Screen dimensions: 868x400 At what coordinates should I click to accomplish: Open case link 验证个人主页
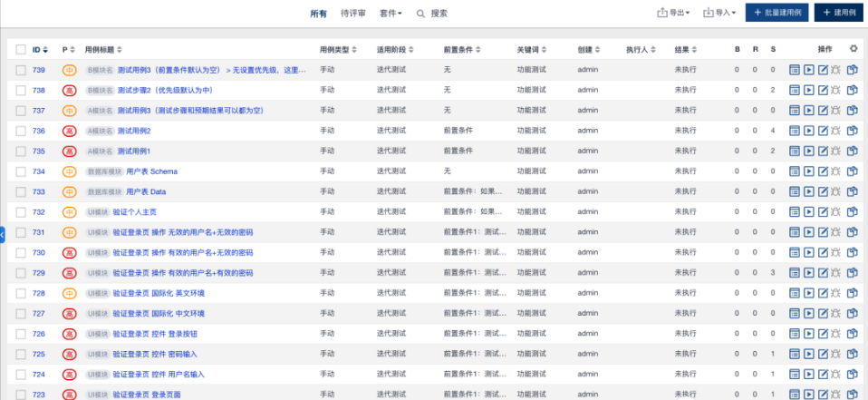(134, 211)
